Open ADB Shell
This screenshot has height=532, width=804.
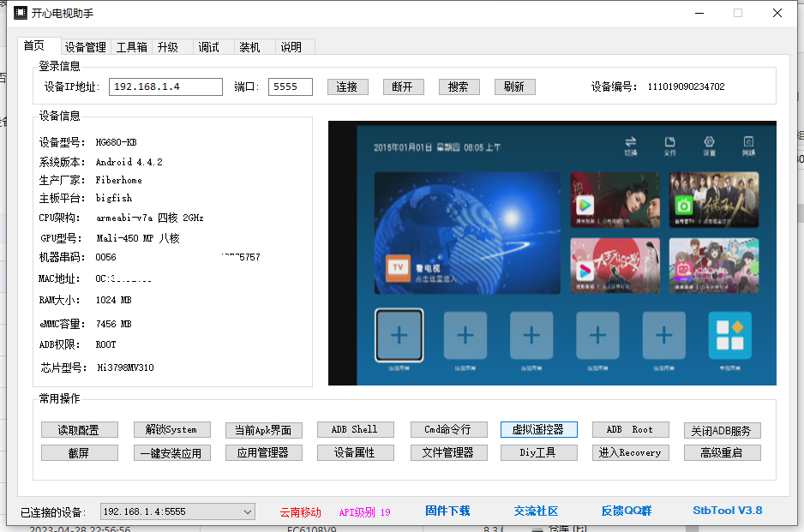click(356, 429)
